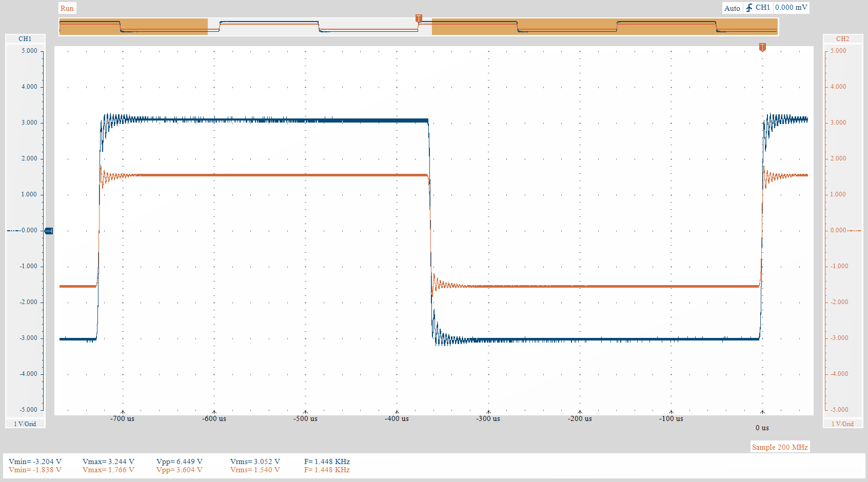Image resolution: width=868 pixels, height=482 pixels.
Task: Click the CH1 F= 1.448 KHz frequency readout
Action: tap(327, 461)
